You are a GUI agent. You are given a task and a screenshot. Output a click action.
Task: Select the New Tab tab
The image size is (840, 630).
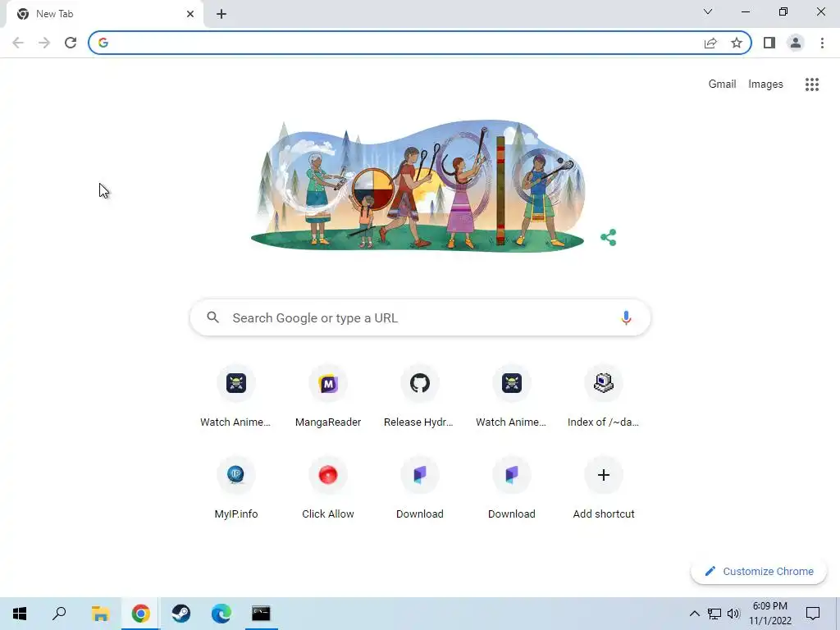point(105,14)
